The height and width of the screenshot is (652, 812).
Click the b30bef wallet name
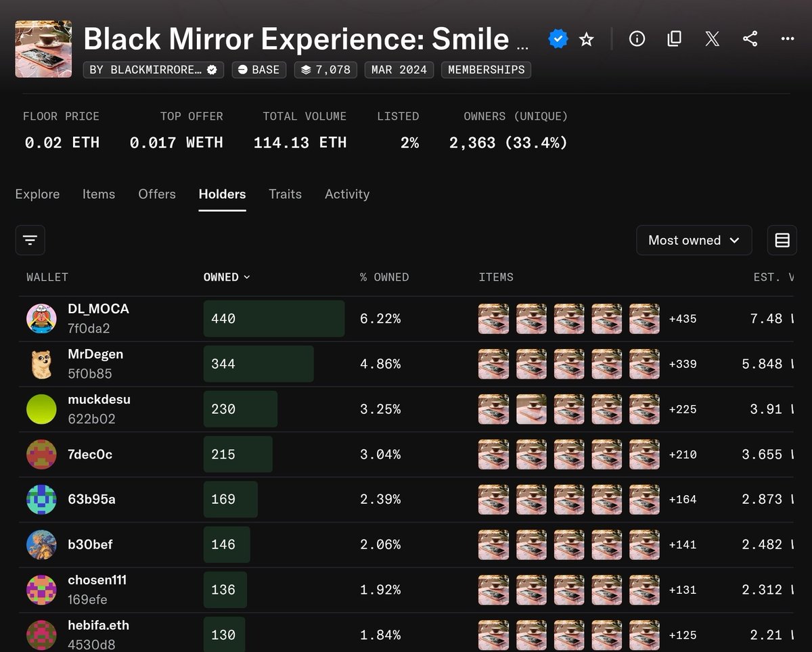point(90,544)
